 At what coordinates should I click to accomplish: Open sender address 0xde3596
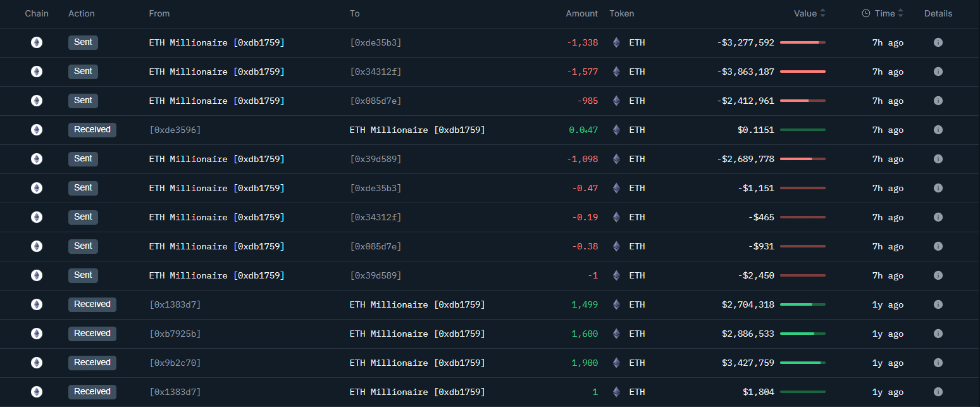point(175,130)
